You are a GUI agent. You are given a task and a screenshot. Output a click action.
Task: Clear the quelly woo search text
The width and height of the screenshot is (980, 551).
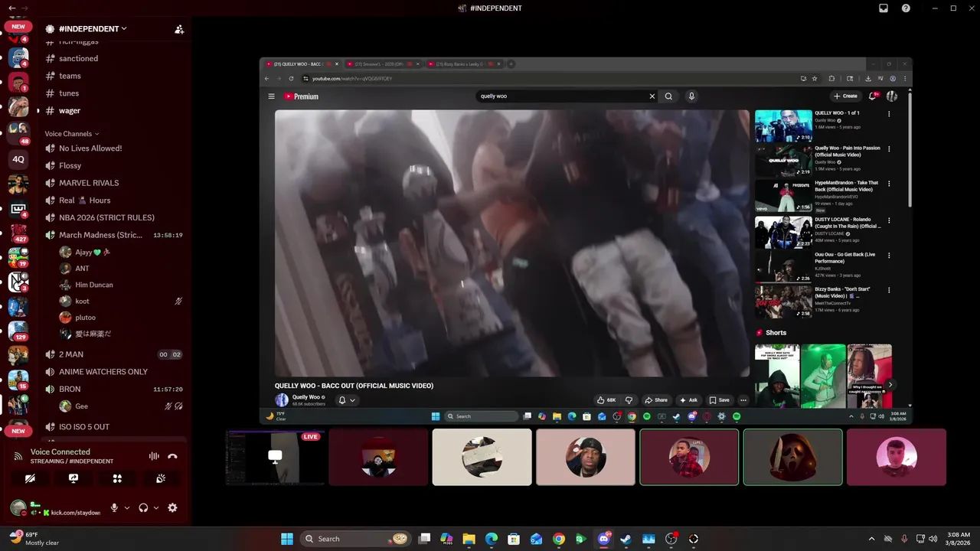[652, 96]
